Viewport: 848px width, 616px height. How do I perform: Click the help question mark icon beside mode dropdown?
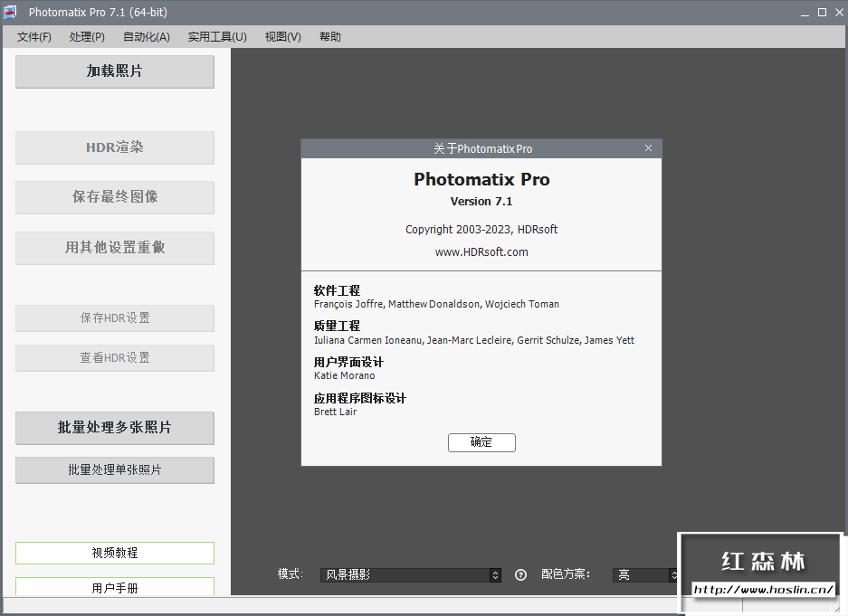[520, 575]
